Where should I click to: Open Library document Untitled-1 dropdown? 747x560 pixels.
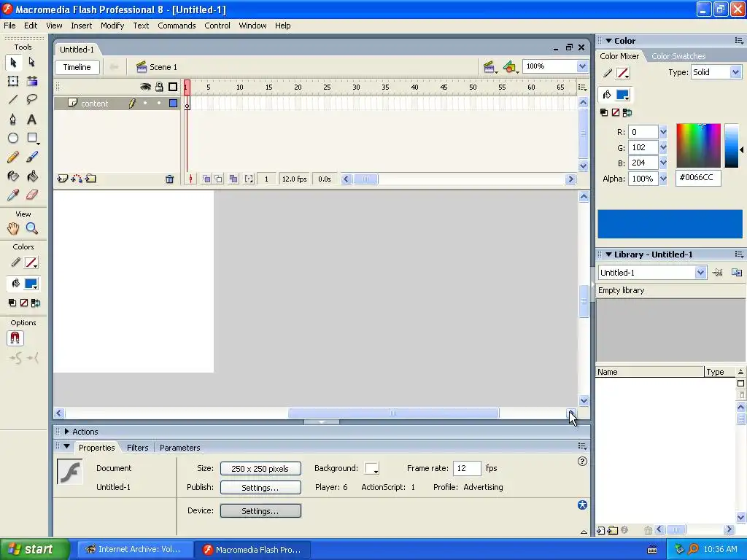pyautogui.click(x=700, y=273)
